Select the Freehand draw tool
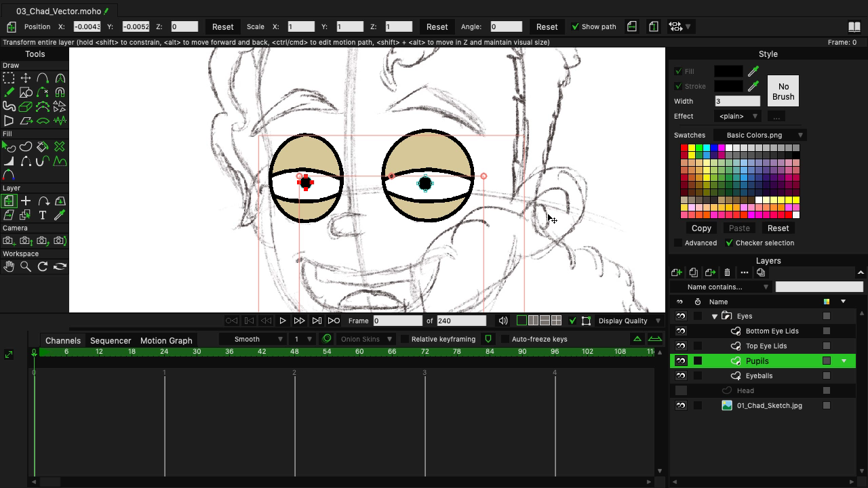The image size is (868, 488). pyautogui.click(x=9, y=92)
